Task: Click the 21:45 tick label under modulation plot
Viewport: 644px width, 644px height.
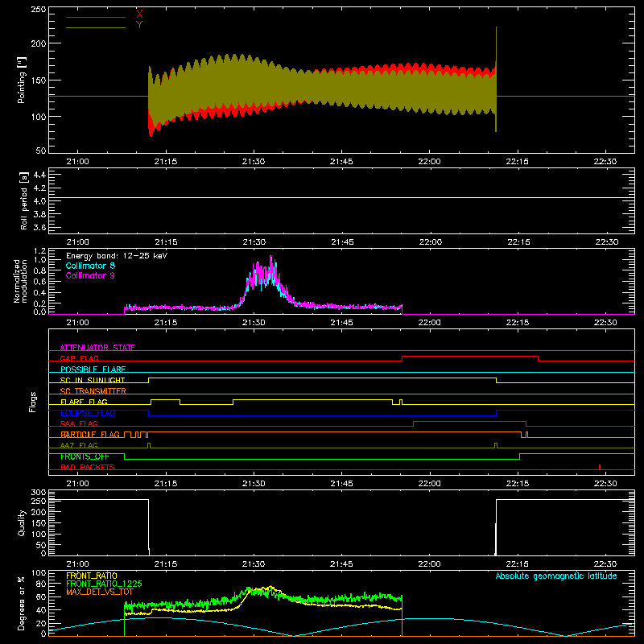Action: click(x=341, y=323)
